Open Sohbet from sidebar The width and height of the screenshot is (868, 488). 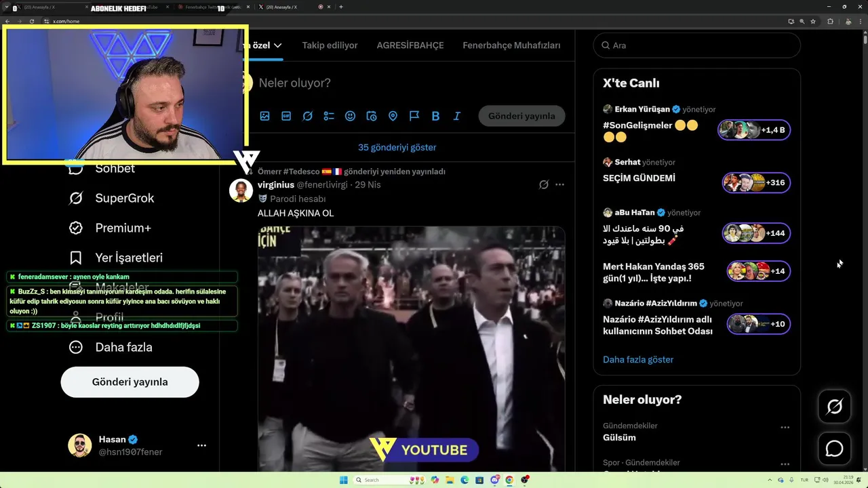point(102,168)
